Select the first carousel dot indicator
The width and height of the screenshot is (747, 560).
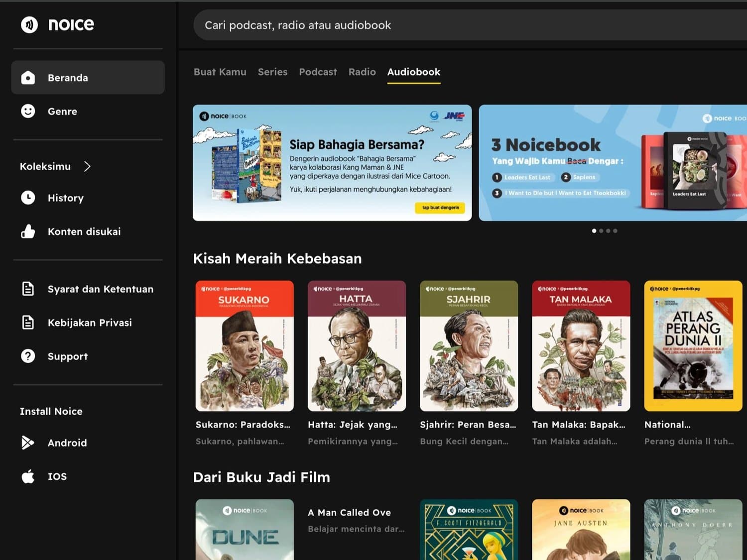tap(594, 231)
